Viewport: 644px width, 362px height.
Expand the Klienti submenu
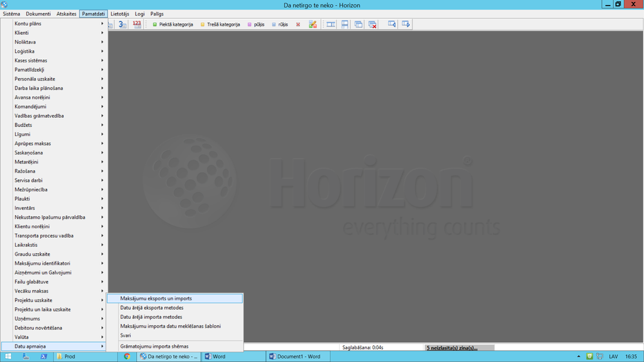click(54, 33)
